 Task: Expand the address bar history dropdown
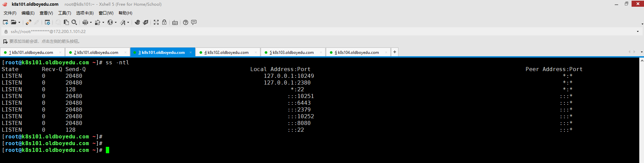click(x=638, y=32)
